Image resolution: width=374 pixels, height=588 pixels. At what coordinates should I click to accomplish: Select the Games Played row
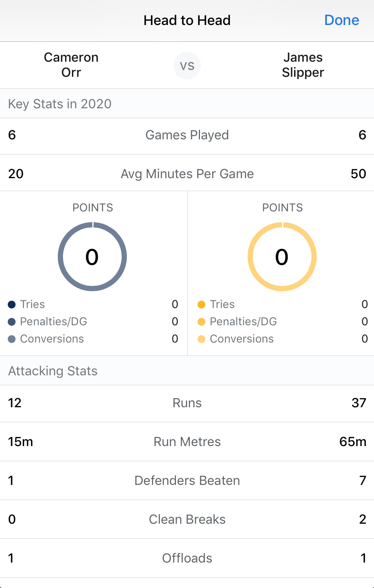[x=187, y=135]
